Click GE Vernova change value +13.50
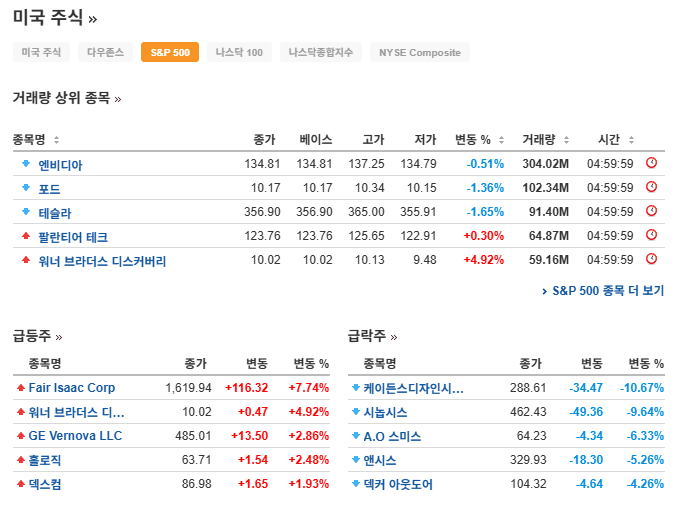 [250, 436]
